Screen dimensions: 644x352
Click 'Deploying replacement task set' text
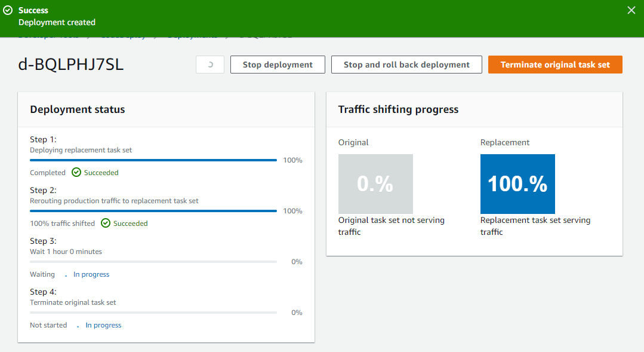[81, 150]
